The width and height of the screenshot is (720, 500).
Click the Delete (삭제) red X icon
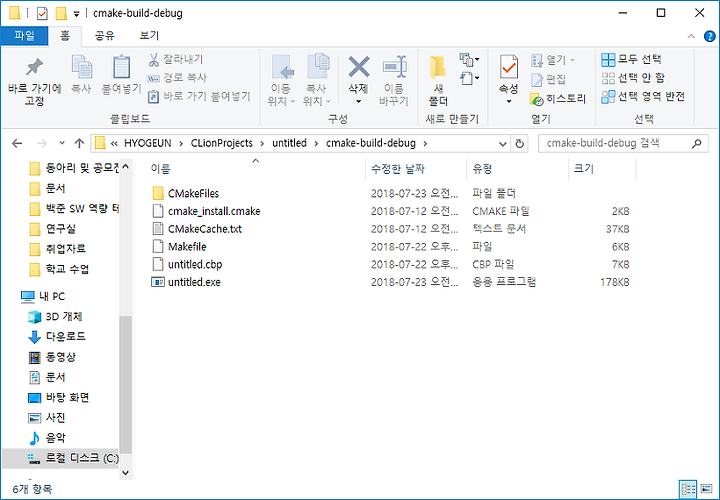(x=359, y=67)
